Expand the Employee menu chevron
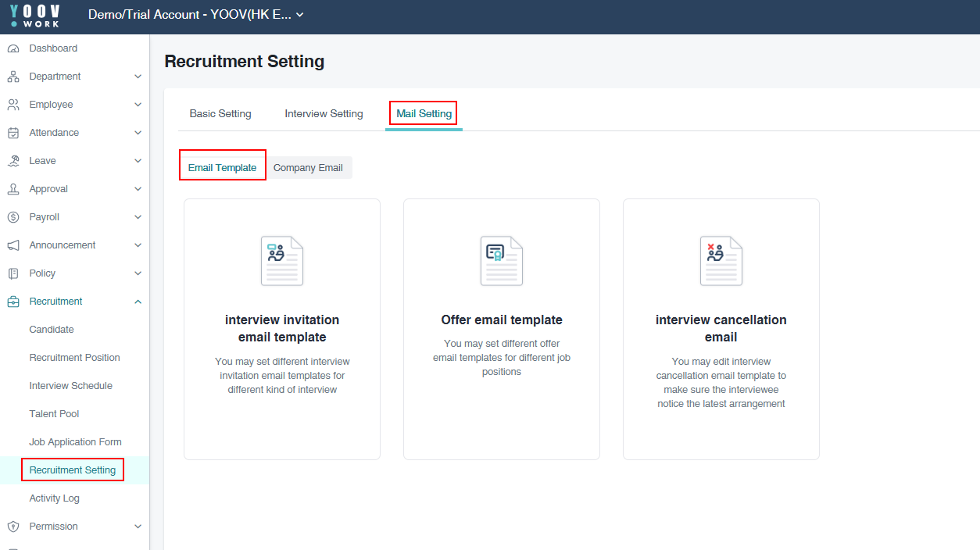 138,105
